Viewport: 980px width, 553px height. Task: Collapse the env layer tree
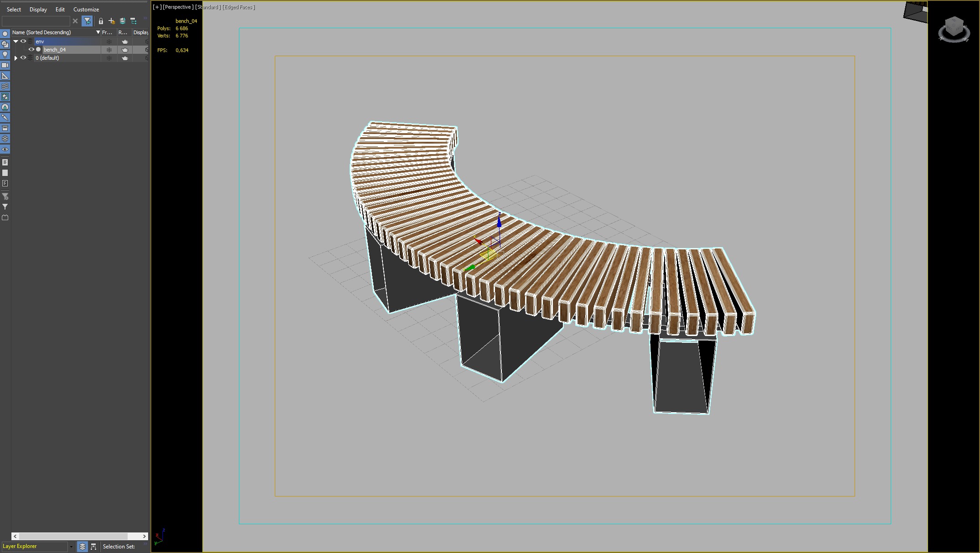click(x=16, y=41)
